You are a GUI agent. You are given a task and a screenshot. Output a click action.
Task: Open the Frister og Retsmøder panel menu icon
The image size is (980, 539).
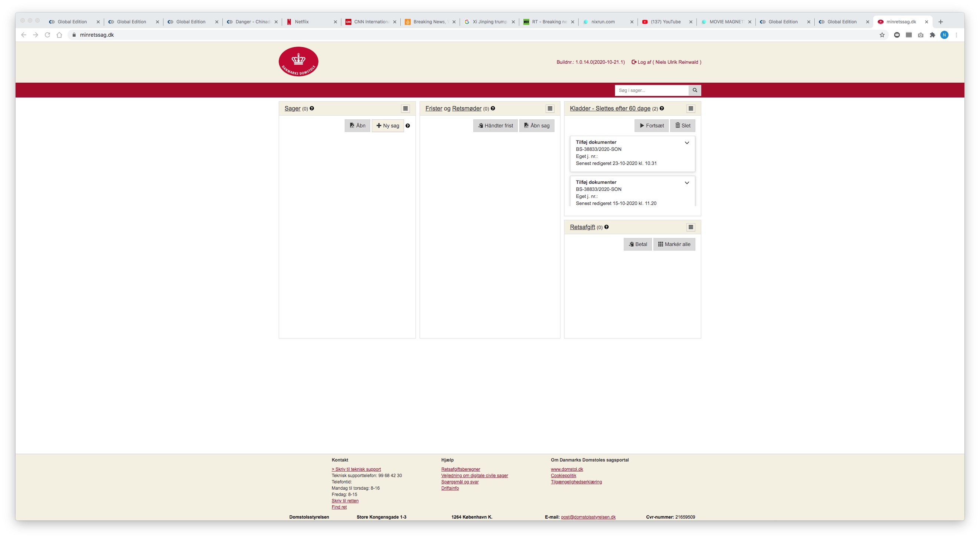(x=550, y=108)
